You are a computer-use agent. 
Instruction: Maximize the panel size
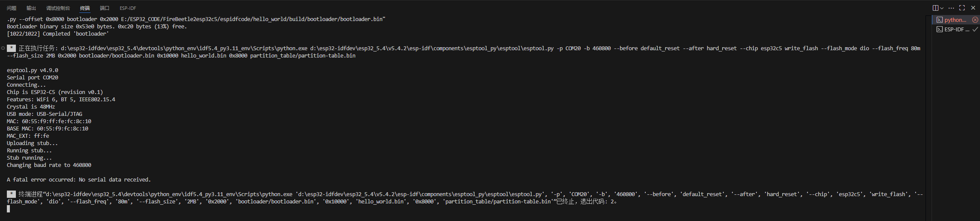pyautogui.click(x=962, y=8)
